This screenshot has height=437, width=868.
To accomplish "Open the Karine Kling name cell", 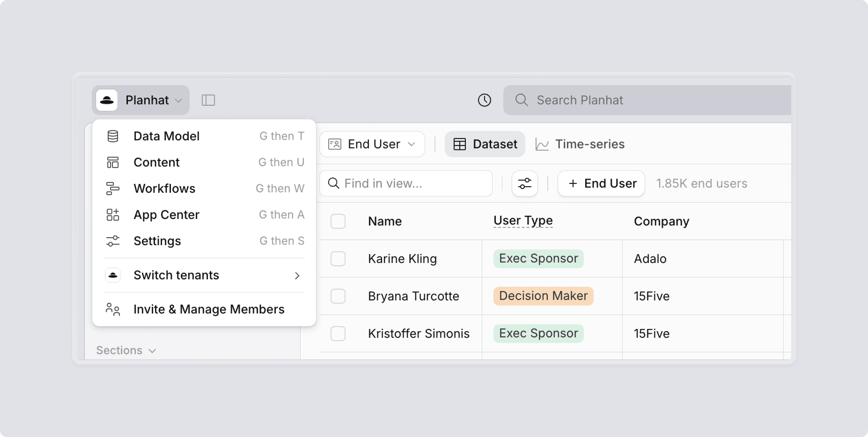I will 402,259.
